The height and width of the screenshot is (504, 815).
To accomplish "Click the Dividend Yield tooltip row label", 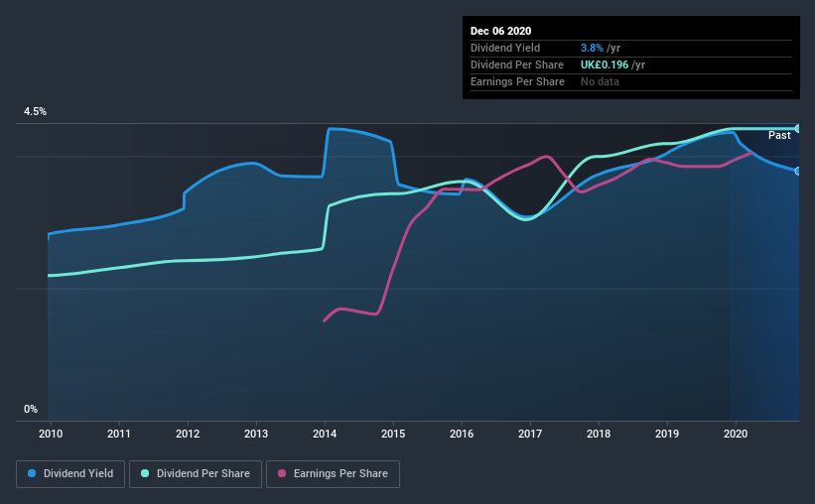I will tap(505, 48).
